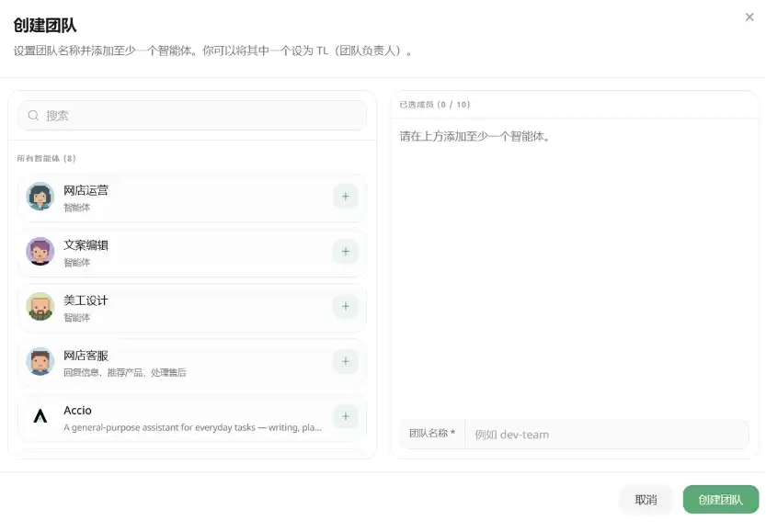766x532 pixels.
Task: Select the 文案编辑 name text
Action: tap(86, 245)
